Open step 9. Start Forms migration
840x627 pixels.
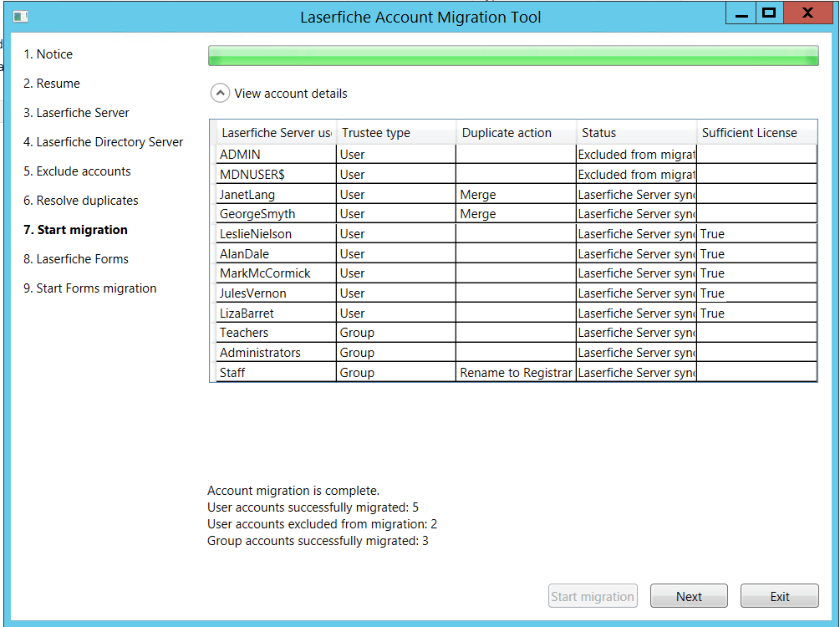pyautogui.click(x=89, y=288)
